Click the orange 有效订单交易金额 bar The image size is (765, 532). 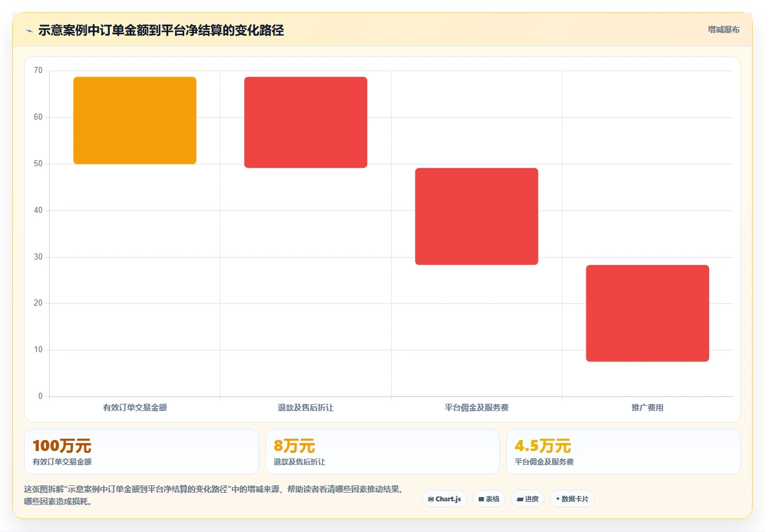134,120
